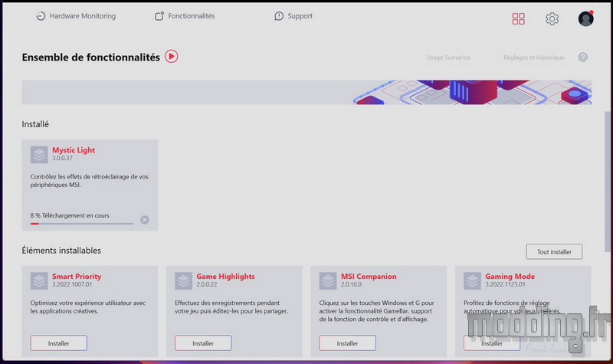The width and height of the screenshot is (613, 364).
Task: Open the Support tab
Action: point(293,16)
